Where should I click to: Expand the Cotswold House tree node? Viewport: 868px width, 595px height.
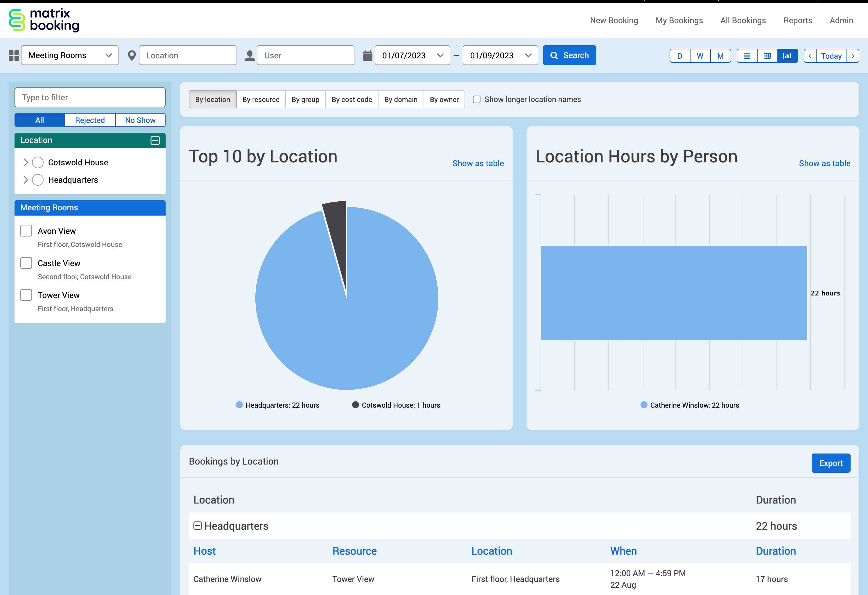pyautogui.click(x=26, y=162)
